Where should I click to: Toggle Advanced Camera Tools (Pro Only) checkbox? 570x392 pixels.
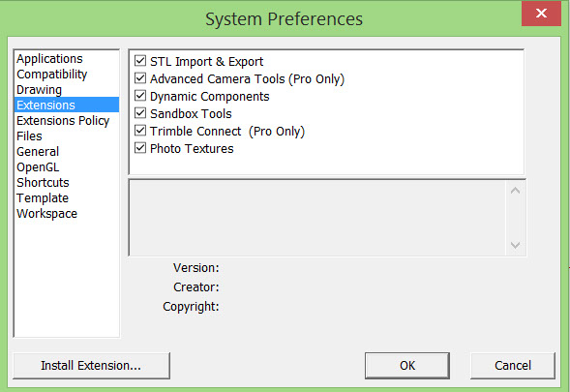140,78
